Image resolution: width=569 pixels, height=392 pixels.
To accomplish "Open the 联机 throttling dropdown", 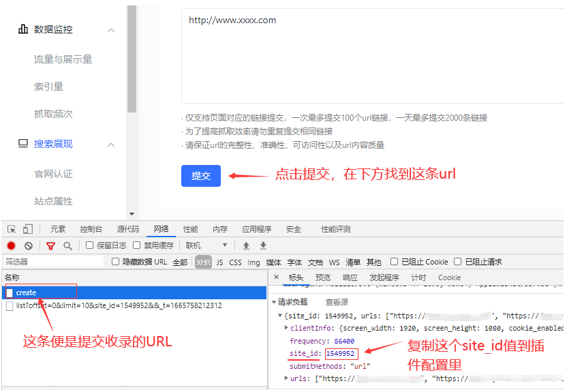I will 206,245.
